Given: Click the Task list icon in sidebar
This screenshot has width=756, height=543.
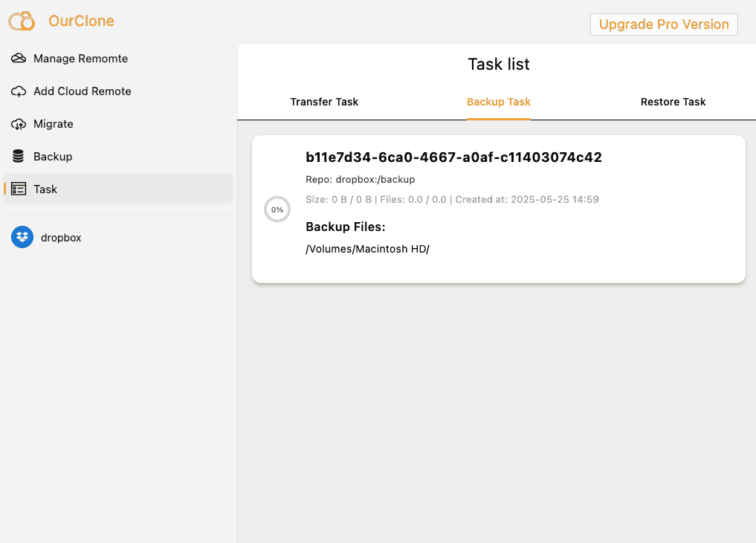Looking at the screenshot, I should click(19, 189).
